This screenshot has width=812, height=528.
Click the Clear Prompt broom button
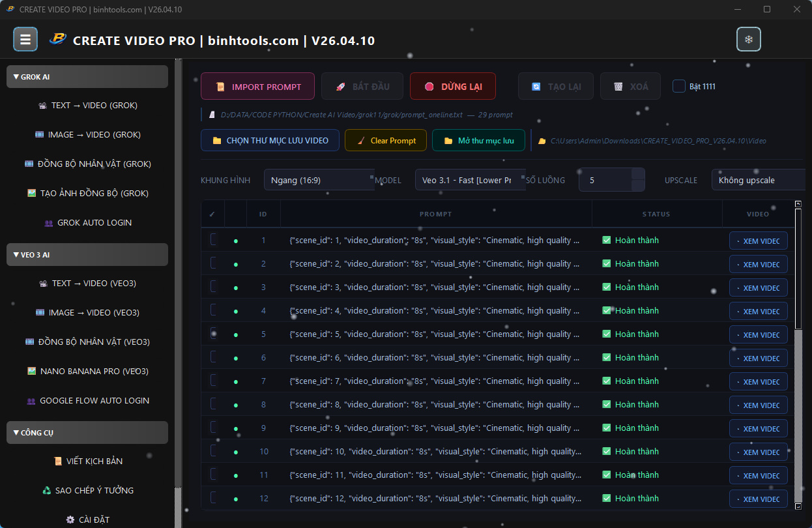385,141
